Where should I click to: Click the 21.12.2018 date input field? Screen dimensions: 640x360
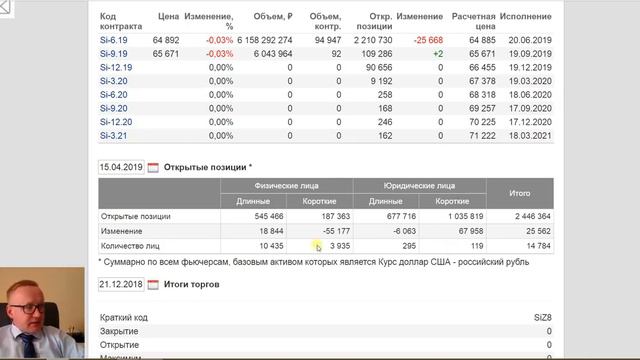coord(121,284)
